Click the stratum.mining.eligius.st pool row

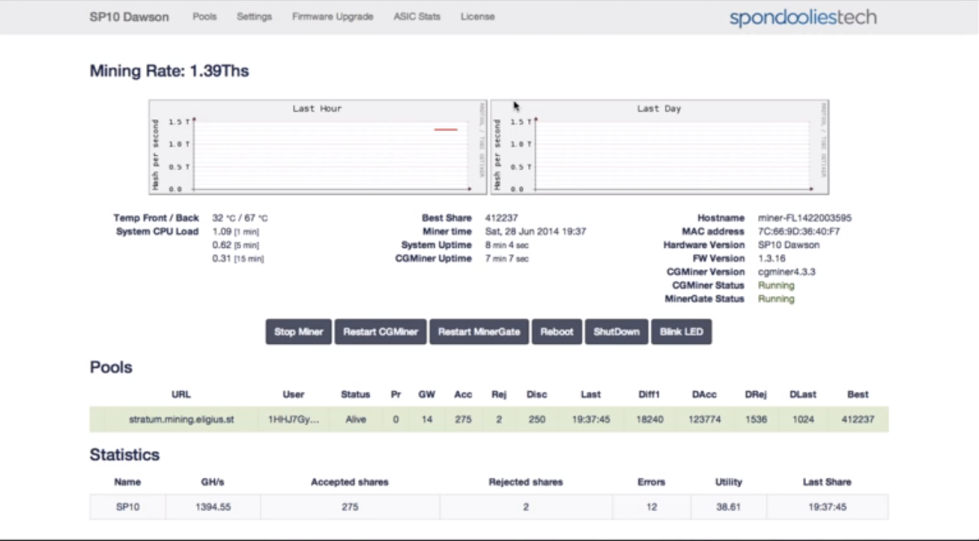pyautogui.click(x=181, y=419)
